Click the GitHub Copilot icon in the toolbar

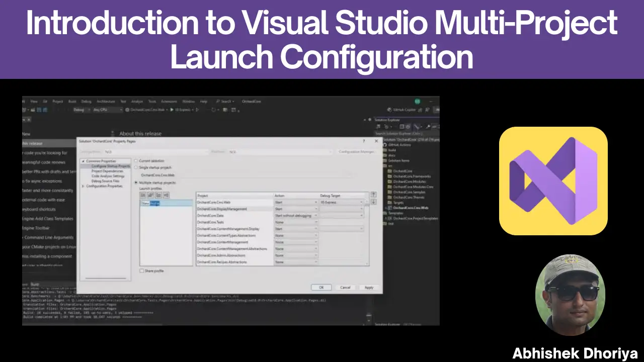[390, 110]
